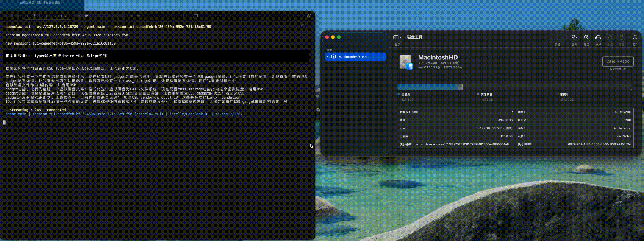Select the Unmount (卸载) icon in Disk Utility

tap(622, 37)
